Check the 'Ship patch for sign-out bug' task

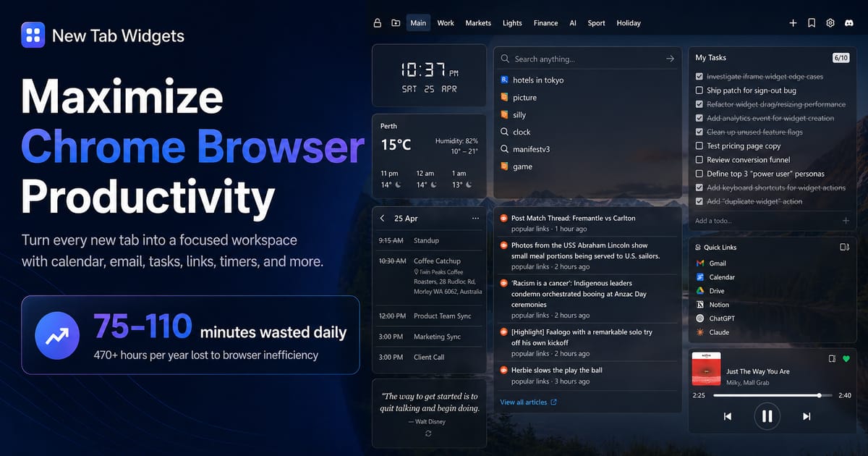pyautogui.click(x=699, y=90)
